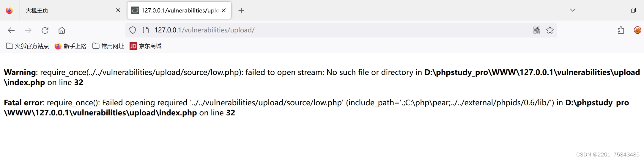Open the extensions puzzle menu
Viewport: 644px width, 160px height.
621,30
